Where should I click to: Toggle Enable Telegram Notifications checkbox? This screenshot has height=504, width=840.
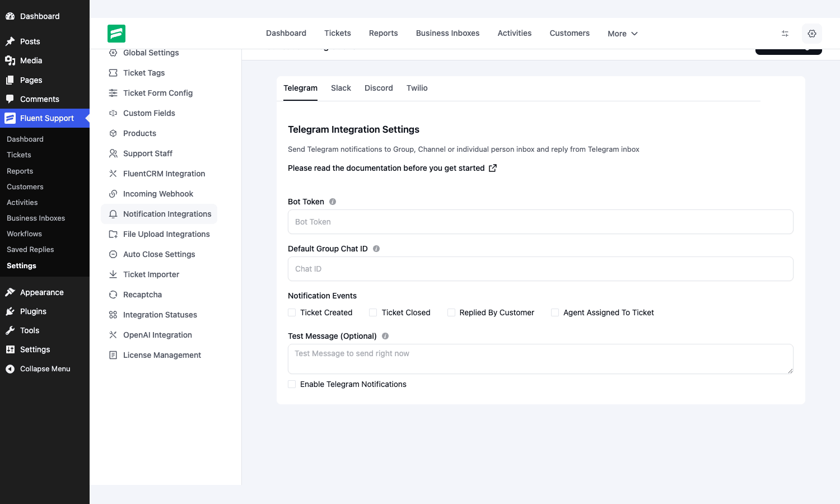pos(292,384)
